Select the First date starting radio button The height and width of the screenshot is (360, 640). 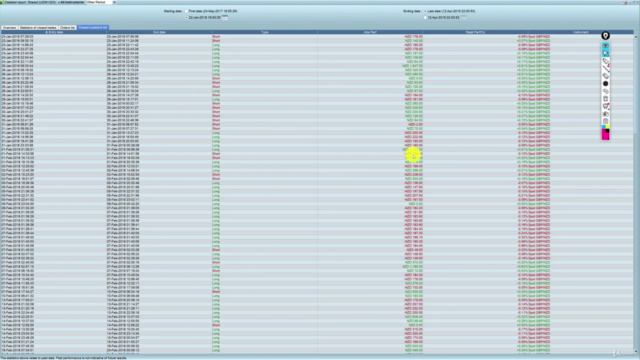click(x=186, y=11)
